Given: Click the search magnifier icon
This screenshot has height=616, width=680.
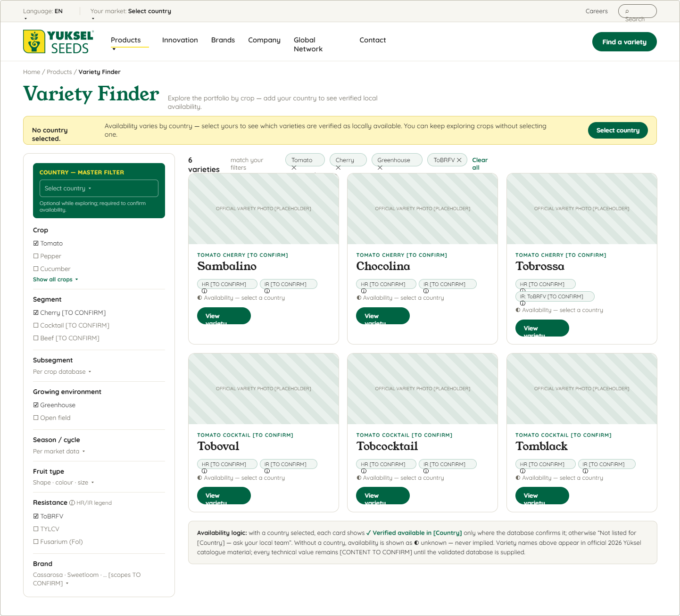Looking at the screenshot, I should pyautogui.click(x=627, y=11).
